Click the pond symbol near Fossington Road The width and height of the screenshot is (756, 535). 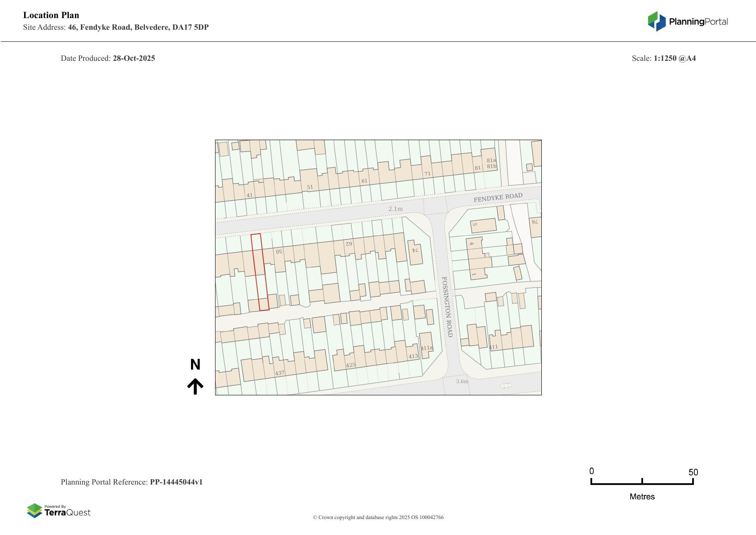505,385
